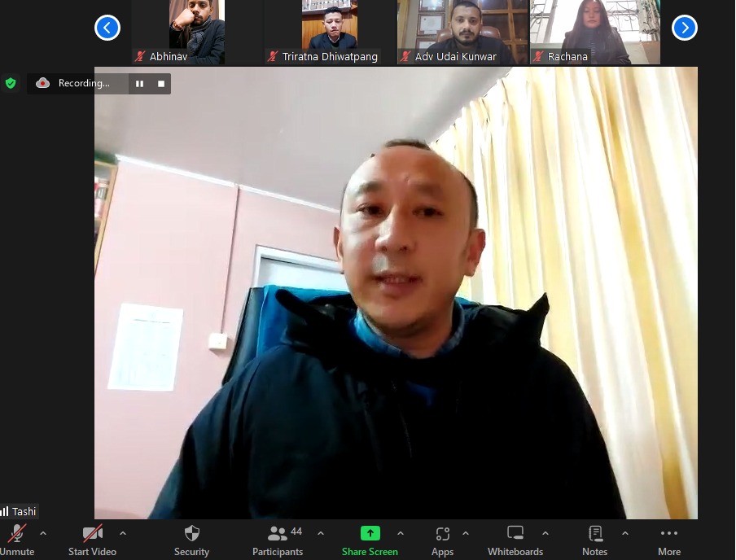The width and height of the screenshot is (736, 560).
Task: Start Video camera toggle
Action: 93,540
